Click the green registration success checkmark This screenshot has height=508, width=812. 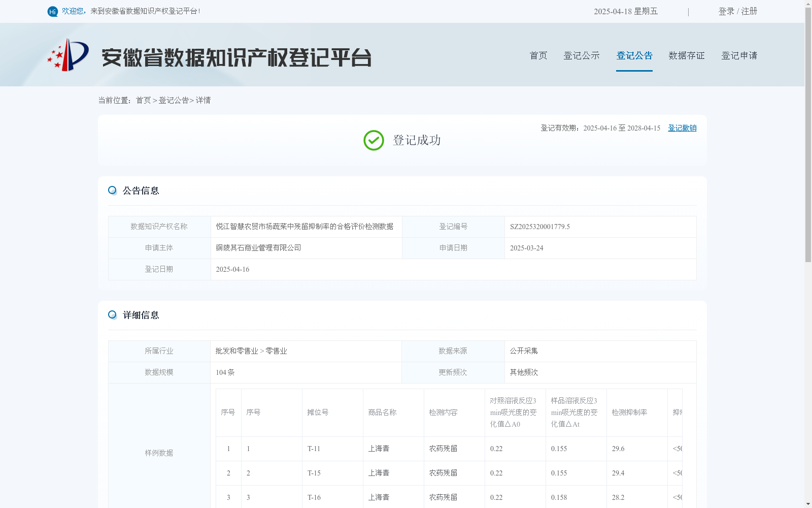pyautogui.click(x=374, y=140)
